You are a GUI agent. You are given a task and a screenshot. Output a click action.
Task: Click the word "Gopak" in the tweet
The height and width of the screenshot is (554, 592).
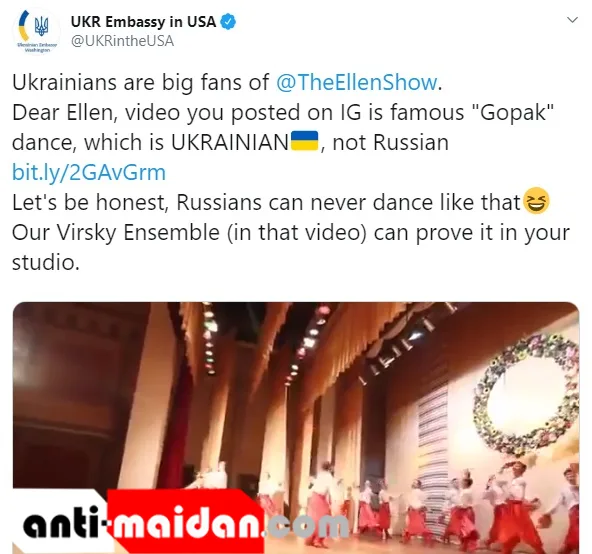pyautogui.click(x=512, y=112)
